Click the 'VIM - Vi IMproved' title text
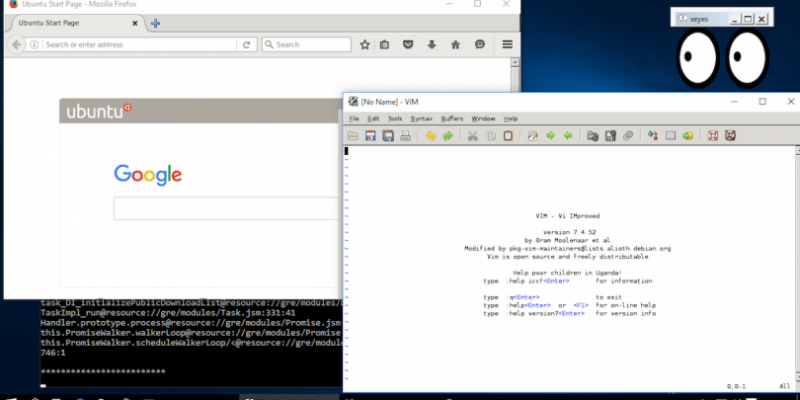Image resolution: width=800 pixels, height=400 pixels. [x=567, y=216]
